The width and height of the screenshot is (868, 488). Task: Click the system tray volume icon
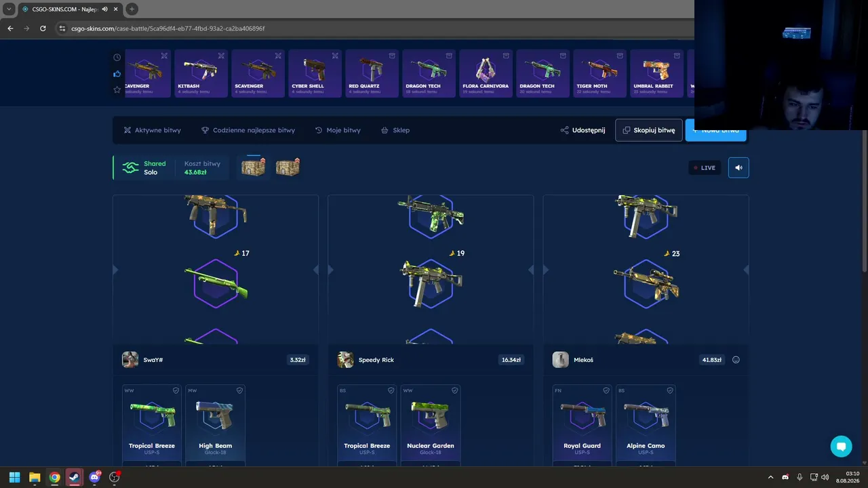(825, 477)
